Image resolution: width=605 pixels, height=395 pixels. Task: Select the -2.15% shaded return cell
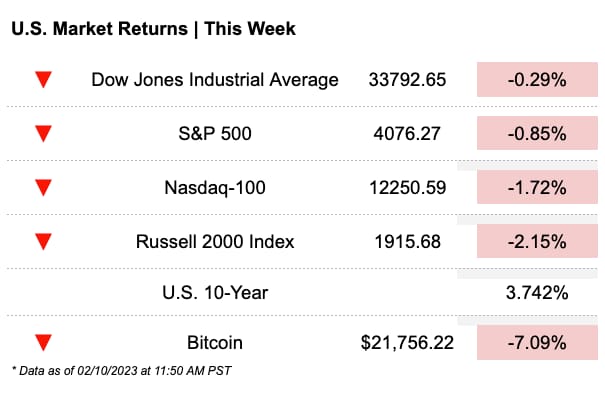coord(537,241)
